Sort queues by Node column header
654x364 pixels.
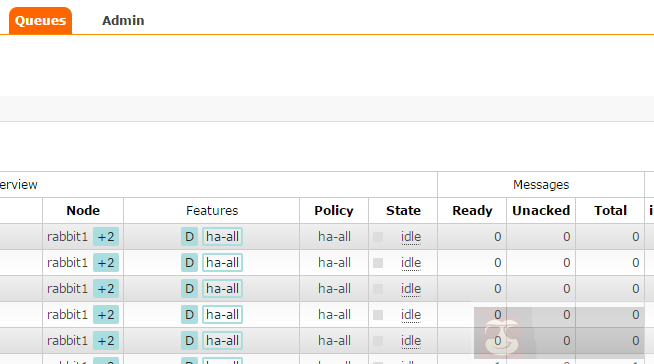pyautogui.click(x=83, y=211)
